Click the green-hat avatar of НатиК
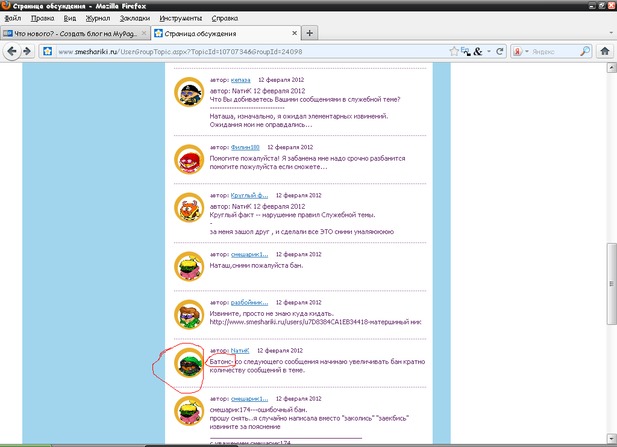The height and width of the screenshot is (447, 617). point(189,362)
